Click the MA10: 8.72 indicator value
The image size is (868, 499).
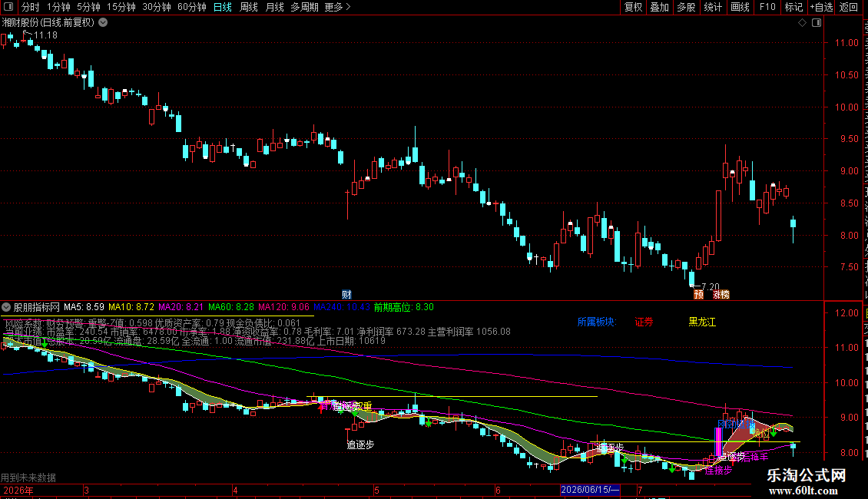click(131, 307)
